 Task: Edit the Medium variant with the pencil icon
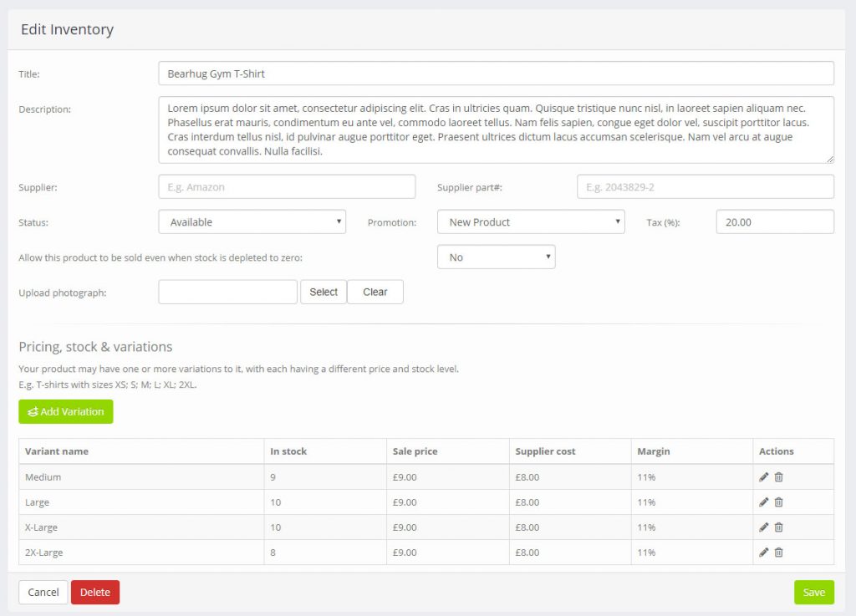[x=763, y=476]
